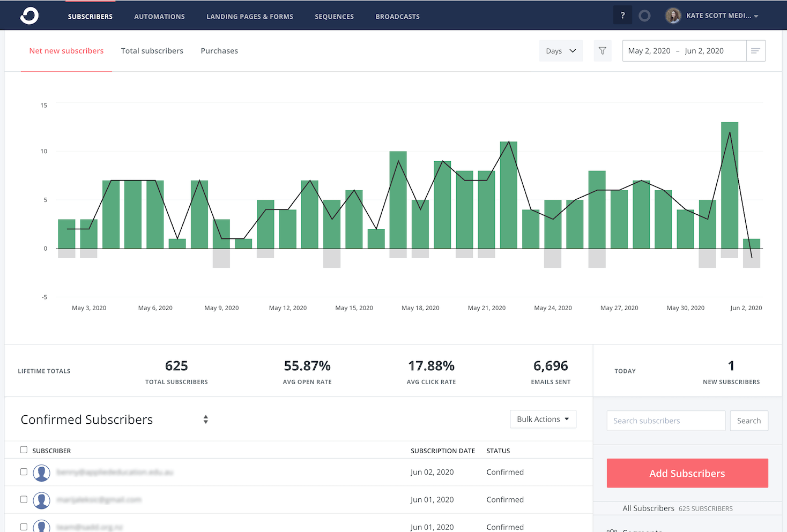Switch to the Total subscribers tab
787x532 pixels.
152,50
